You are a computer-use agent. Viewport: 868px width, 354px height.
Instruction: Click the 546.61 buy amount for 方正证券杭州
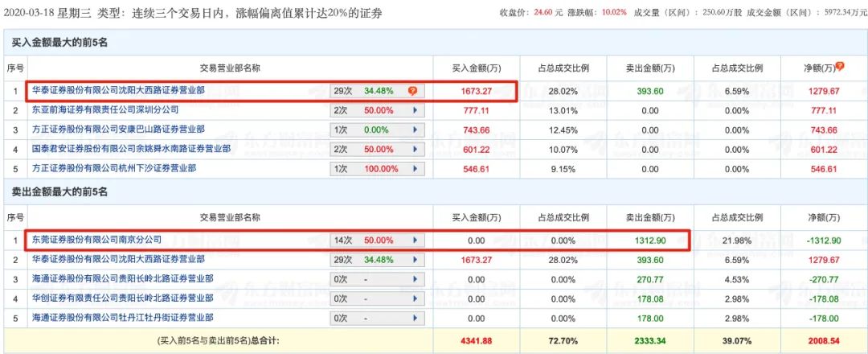476,168
